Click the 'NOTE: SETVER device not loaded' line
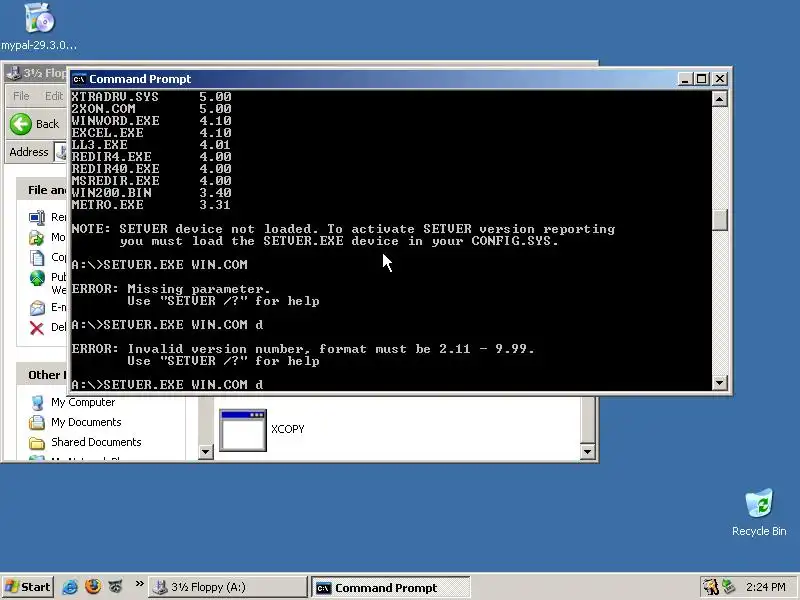Screen dimensions: 800x600 pyautogui.click(x=343, y=229)
